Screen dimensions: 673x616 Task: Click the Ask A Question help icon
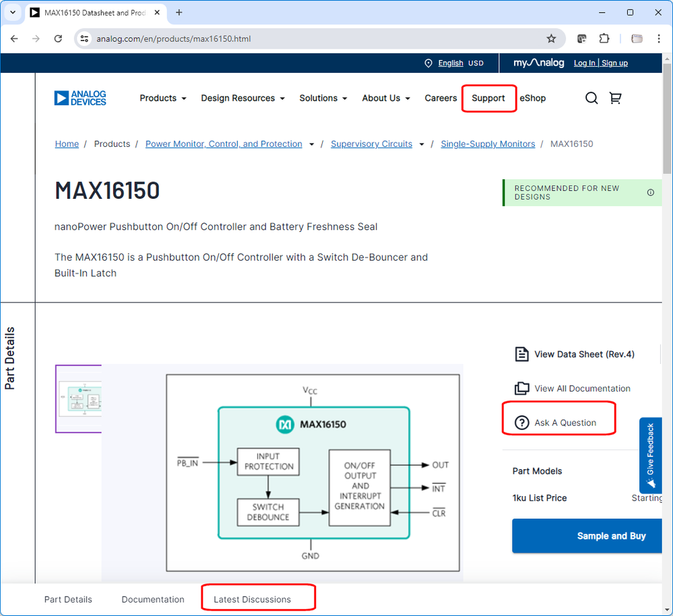click(521, 423)
